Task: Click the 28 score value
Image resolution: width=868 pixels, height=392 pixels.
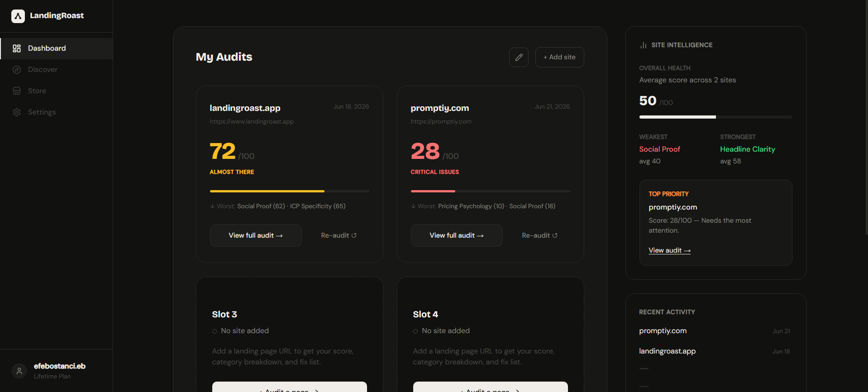Action: pyautogui.click(x=425, y=151)
